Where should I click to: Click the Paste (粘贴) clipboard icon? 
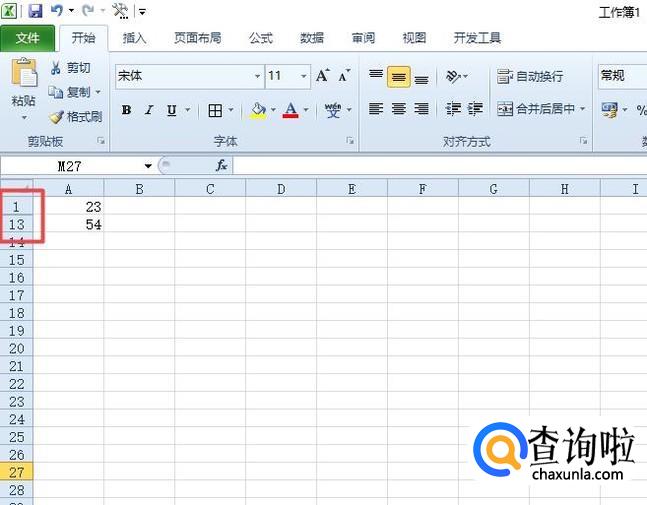24,73
